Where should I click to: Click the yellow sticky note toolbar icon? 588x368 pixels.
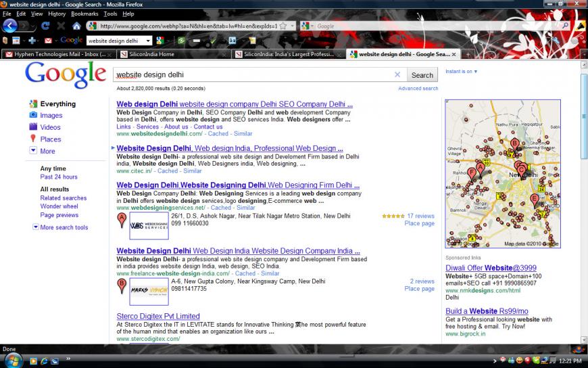252,41
